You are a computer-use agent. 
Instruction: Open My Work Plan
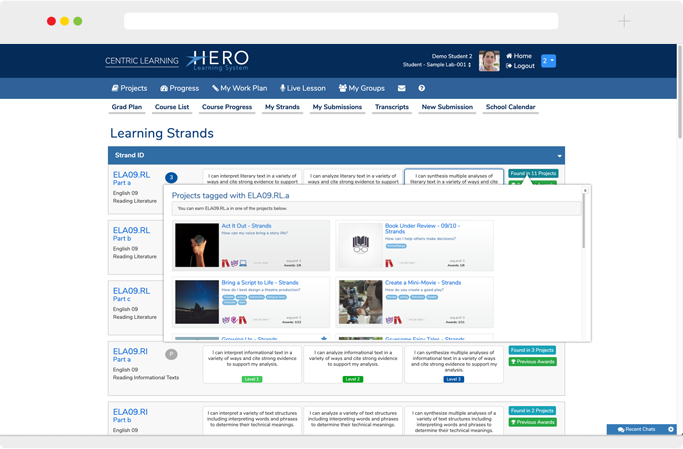click(240, 88)
